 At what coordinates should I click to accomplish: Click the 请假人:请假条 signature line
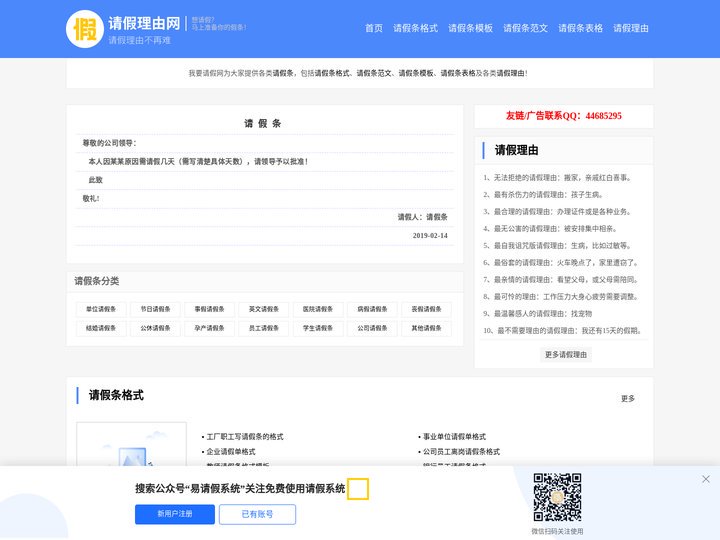(x=422, y=217)
